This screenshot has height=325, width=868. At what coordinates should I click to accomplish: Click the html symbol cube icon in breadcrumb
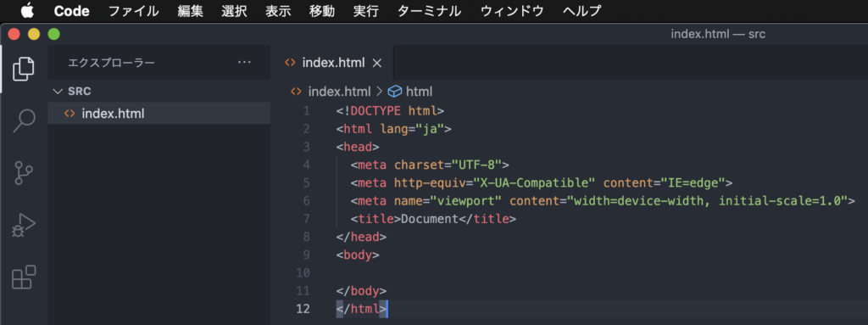395,92
